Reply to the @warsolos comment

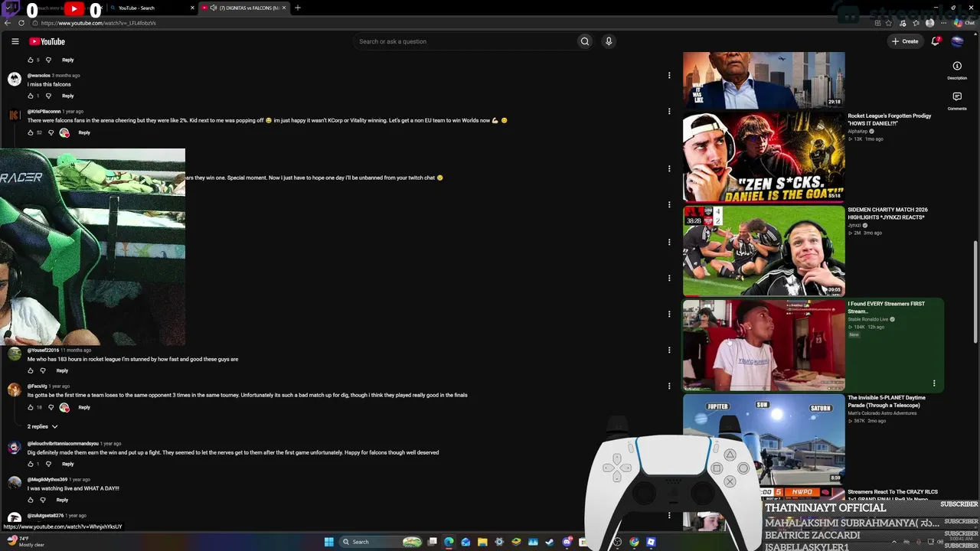[68, 96]
